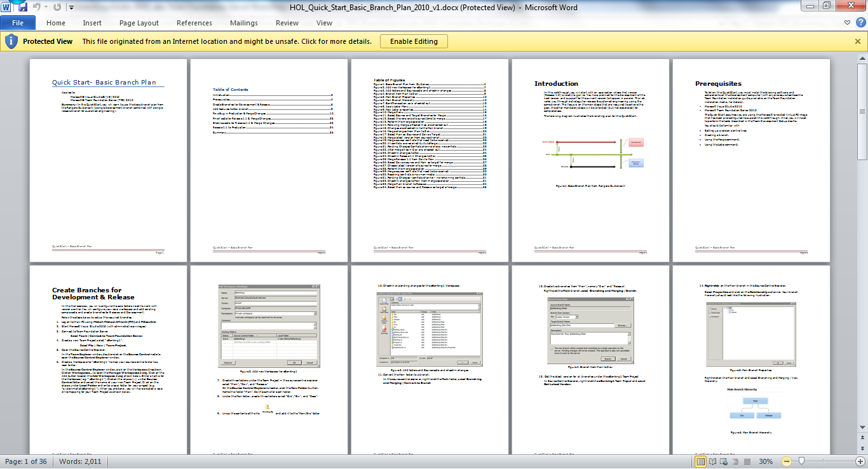Viewport: 868px width, 469px height.
Task: Click the 'Quick Start- Basic Branch Plan' title text
Action: click(x=104, y=83)
